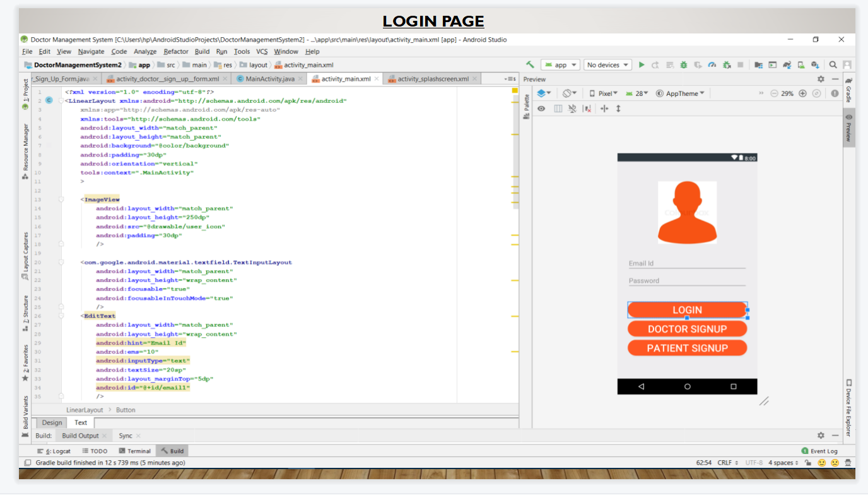Open the Terminal tool window

(x=134, y=451)
